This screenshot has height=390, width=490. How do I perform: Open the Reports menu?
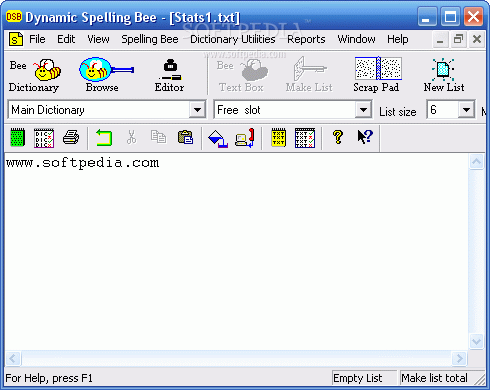tap(306, 39)
